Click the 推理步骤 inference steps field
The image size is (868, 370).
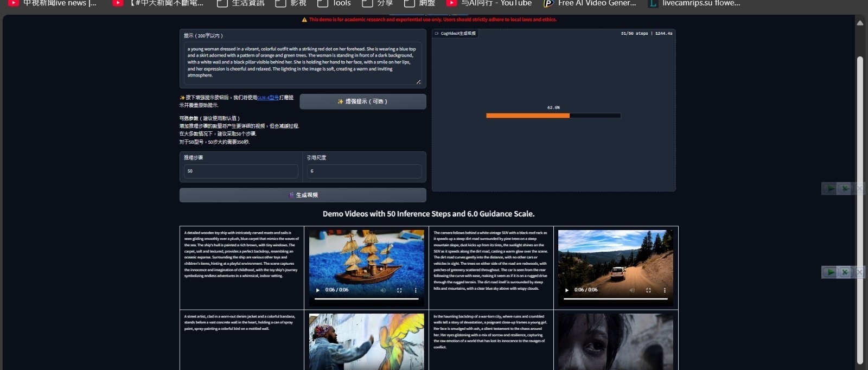tap(241, 171)
